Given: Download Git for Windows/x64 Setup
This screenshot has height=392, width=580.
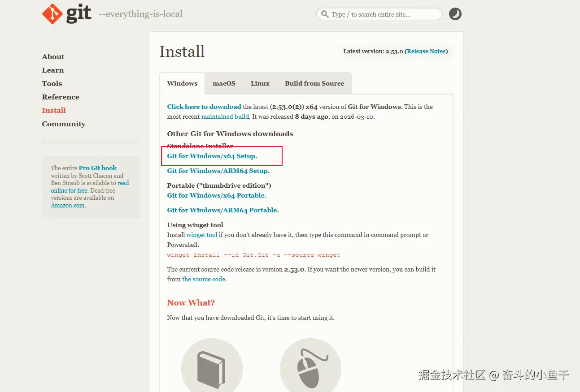Looking at the screenshot, I should click(211, 156).
